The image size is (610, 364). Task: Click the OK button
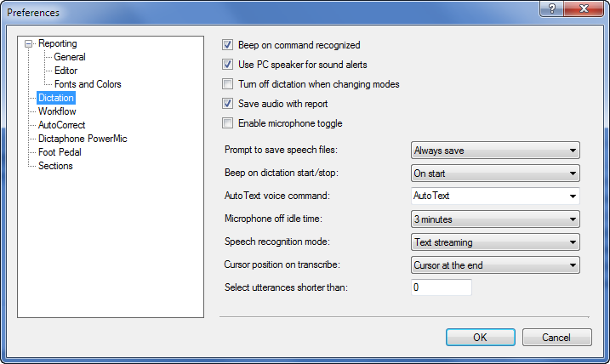pyautogui.click(x=481, y=337)
